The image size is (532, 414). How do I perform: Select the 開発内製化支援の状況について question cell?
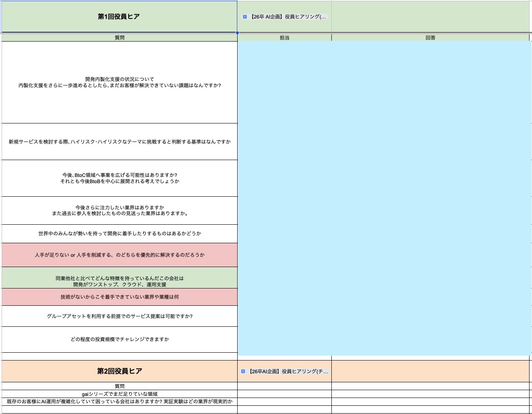[120, 82]
